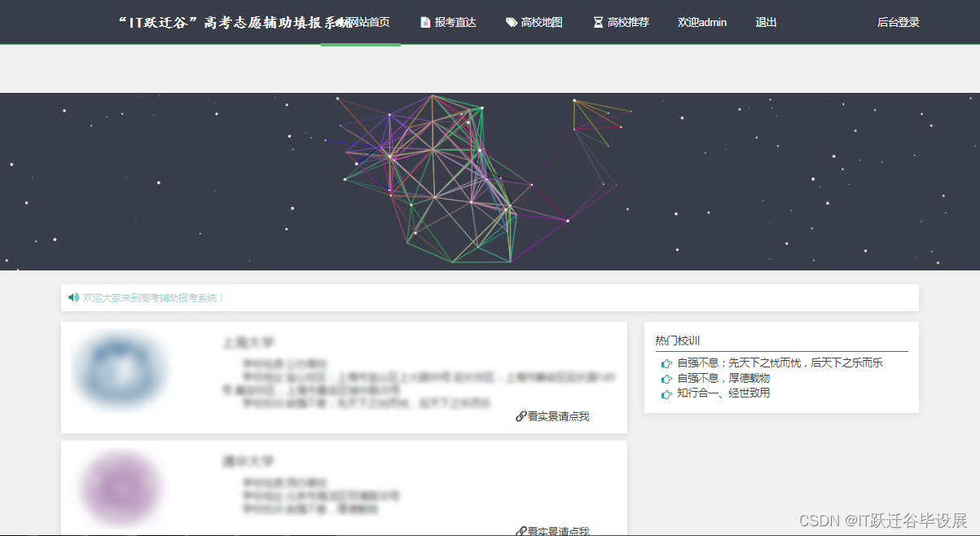Click the motto 自强不息，厚德载物
The width and height of the screenshot is (980, 536).
point(723,378)
